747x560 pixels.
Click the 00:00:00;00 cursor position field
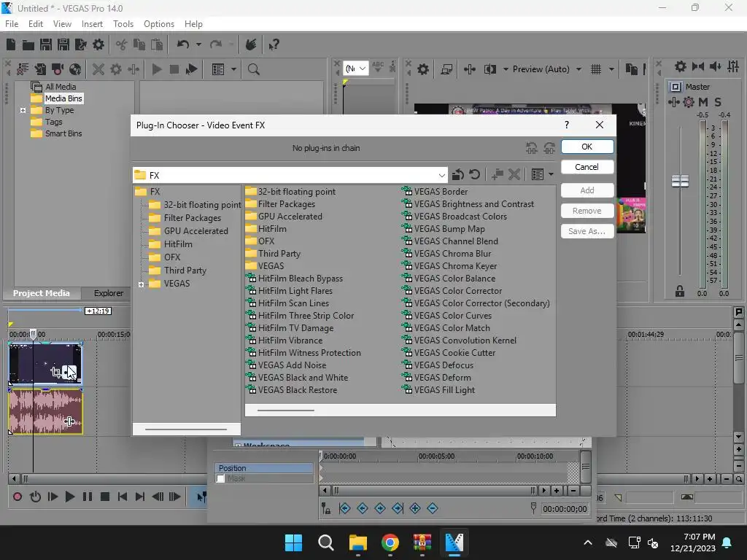coord(565,509)
